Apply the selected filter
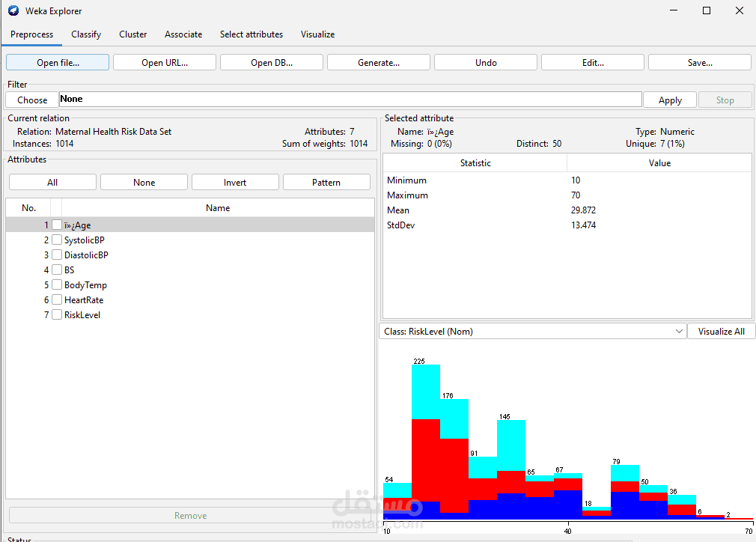756x542 pixels. pos(670,100)
